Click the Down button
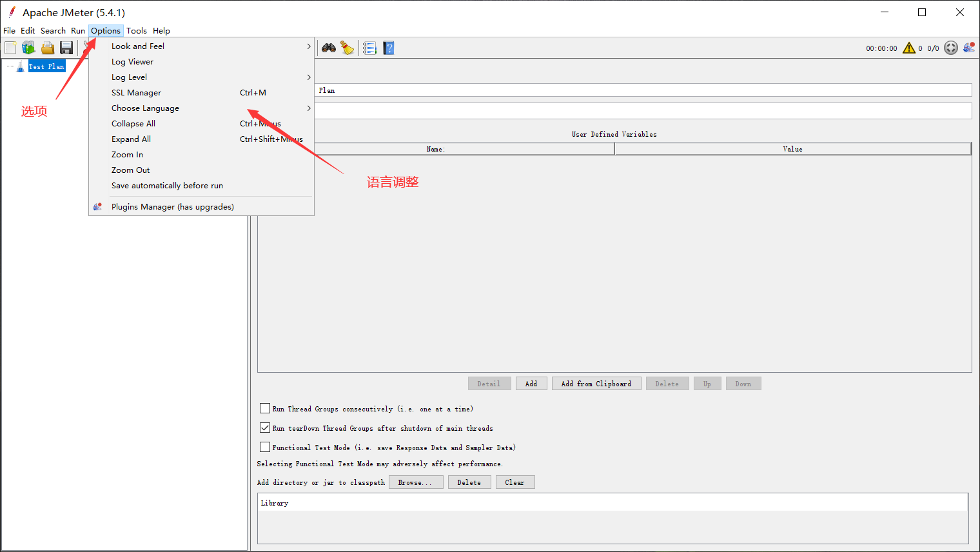 pos(743,384)
